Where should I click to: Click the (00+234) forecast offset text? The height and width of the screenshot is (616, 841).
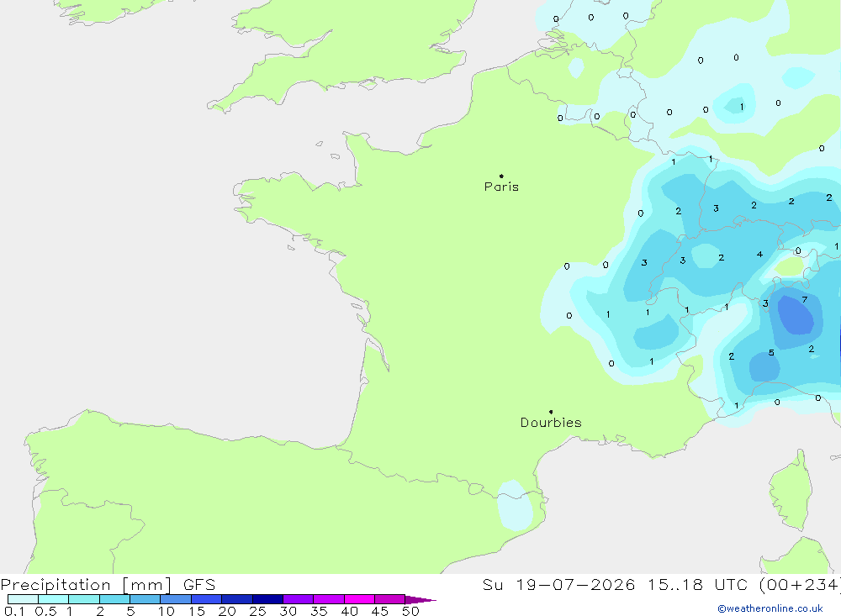tap(801, 585)
